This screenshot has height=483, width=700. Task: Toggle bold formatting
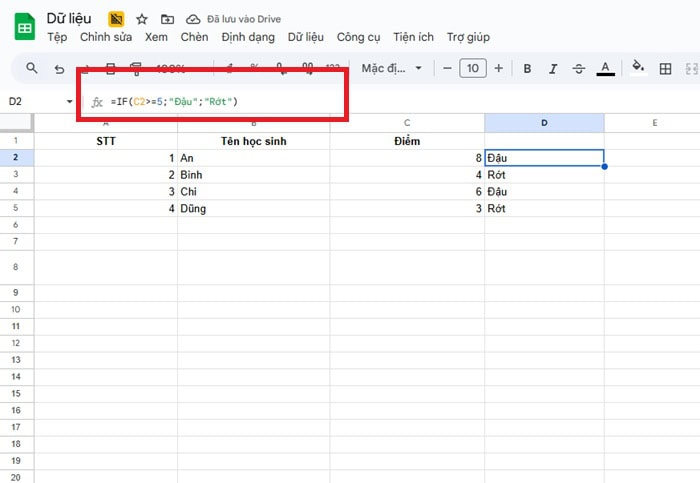[x=527, y=69]
